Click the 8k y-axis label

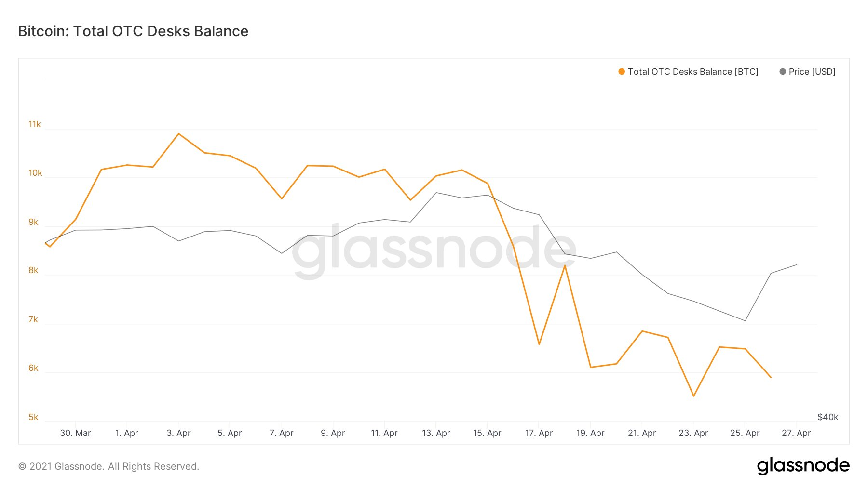pos(33,270)
